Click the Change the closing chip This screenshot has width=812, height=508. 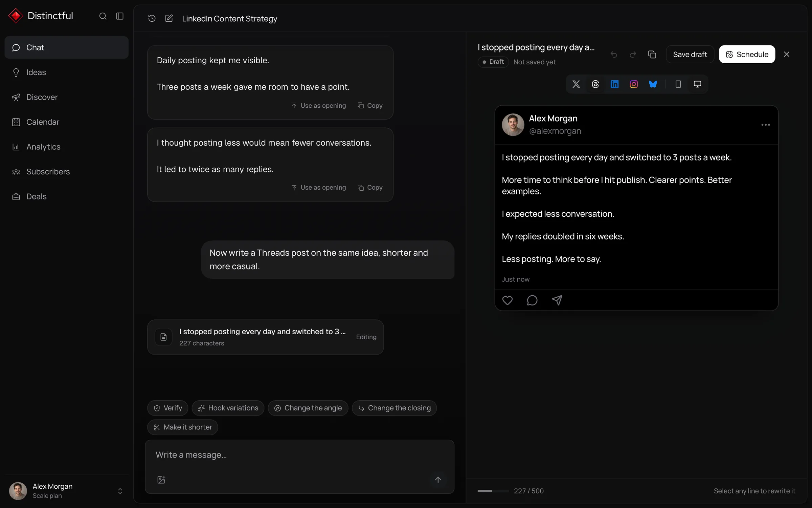pos(394,408)
